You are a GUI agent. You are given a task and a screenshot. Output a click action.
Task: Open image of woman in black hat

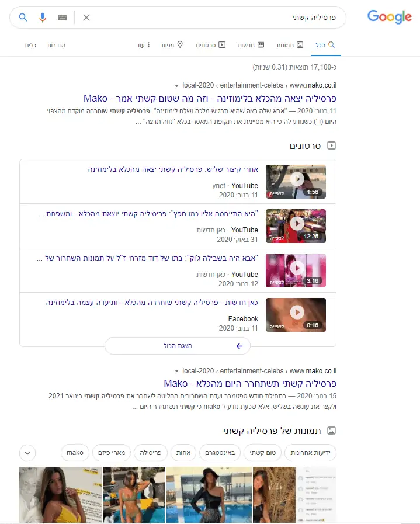209,495
